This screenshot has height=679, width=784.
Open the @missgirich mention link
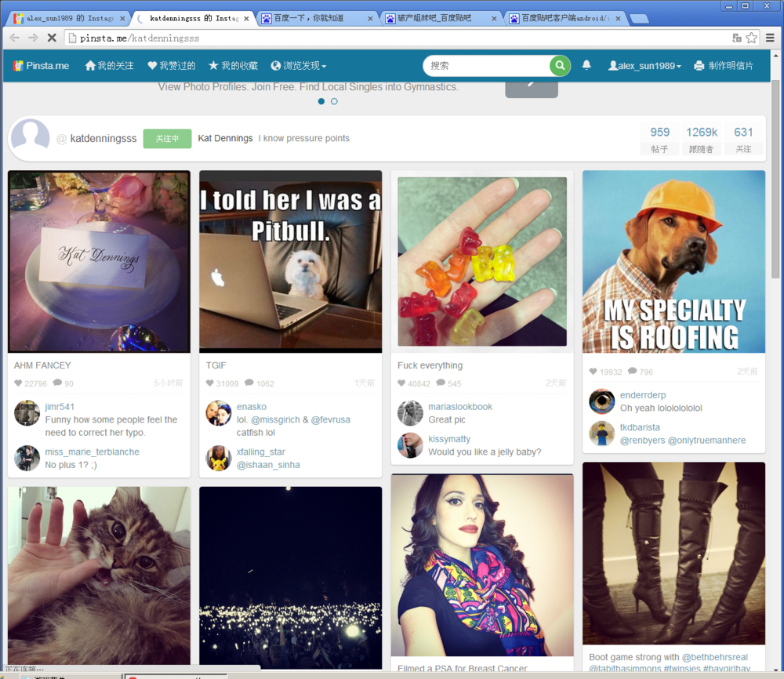[x=275, y=419]
